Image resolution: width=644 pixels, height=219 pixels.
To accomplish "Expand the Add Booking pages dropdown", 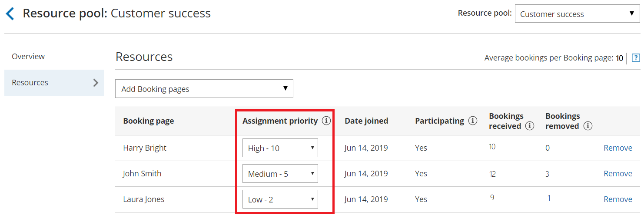I will tap(204, 89).
